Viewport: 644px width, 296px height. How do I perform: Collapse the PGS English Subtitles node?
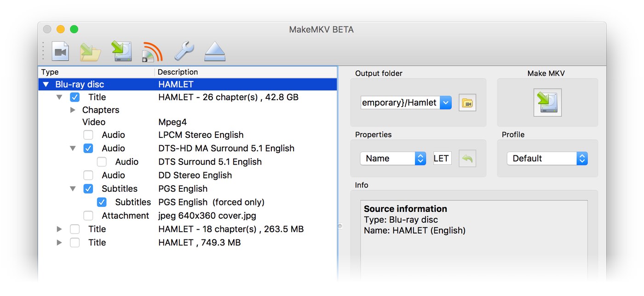coord(73,189)
